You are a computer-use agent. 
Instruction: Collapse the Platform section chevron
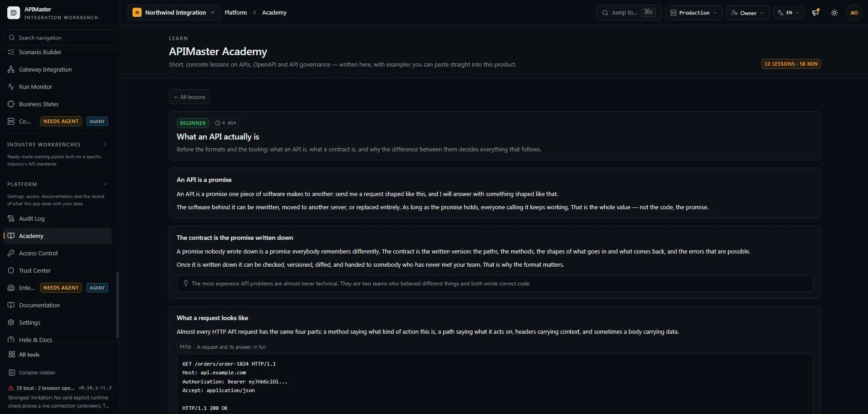click(105, 184)
